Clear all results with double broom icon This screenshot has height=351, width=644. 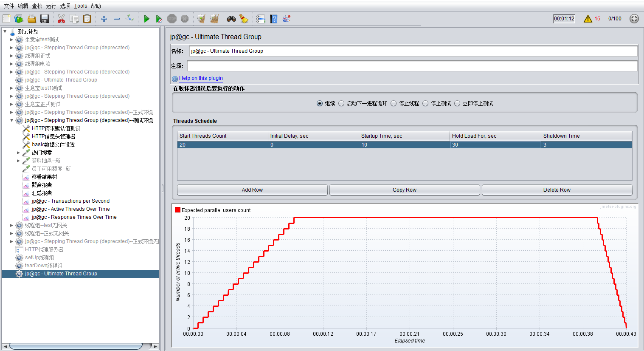[x=214, y=19]
